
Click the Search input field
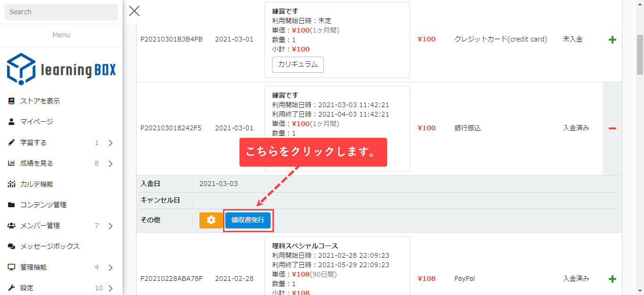(x=61, y=12)
